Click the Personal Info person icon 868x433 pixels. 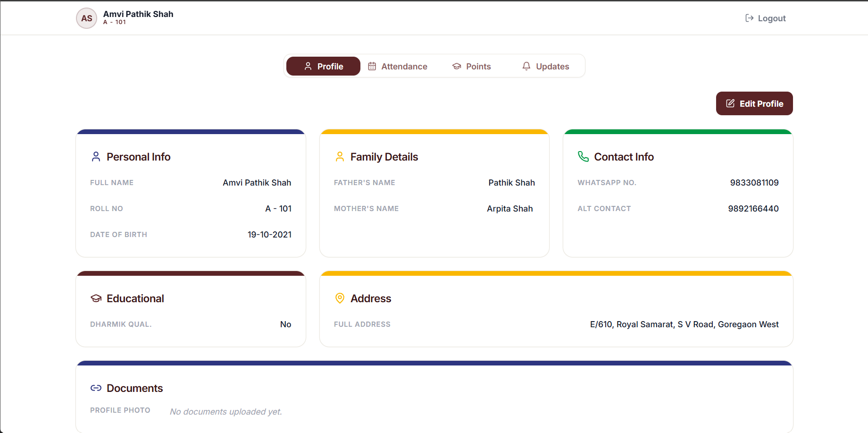coord(96,157)
